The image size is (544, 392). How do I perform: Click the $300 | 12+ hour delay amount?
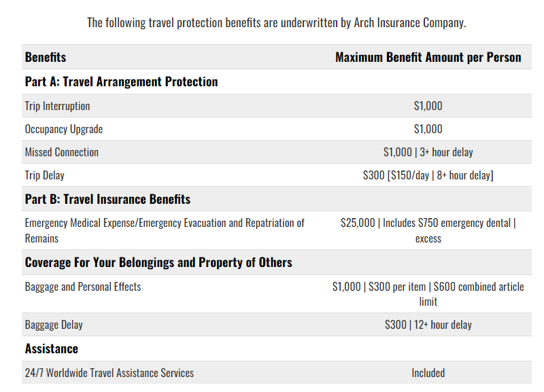[x=428, y=325]
